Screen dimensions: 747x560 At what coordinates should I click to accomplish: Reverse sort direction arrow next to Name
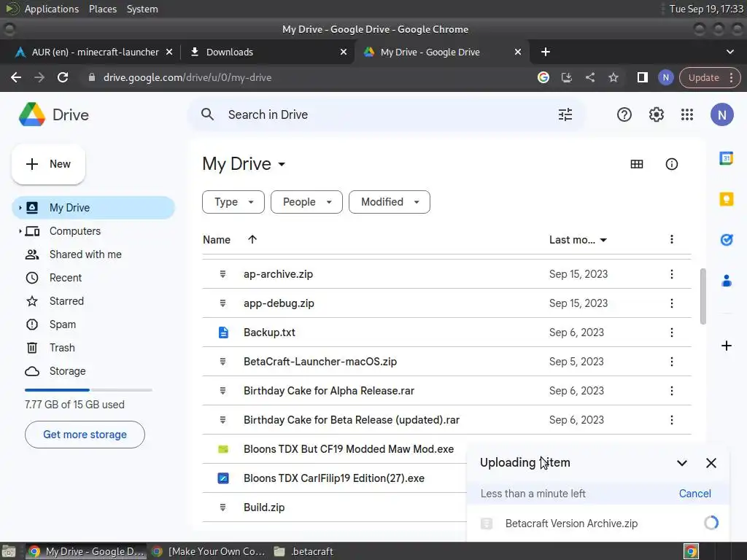[252, 239]
